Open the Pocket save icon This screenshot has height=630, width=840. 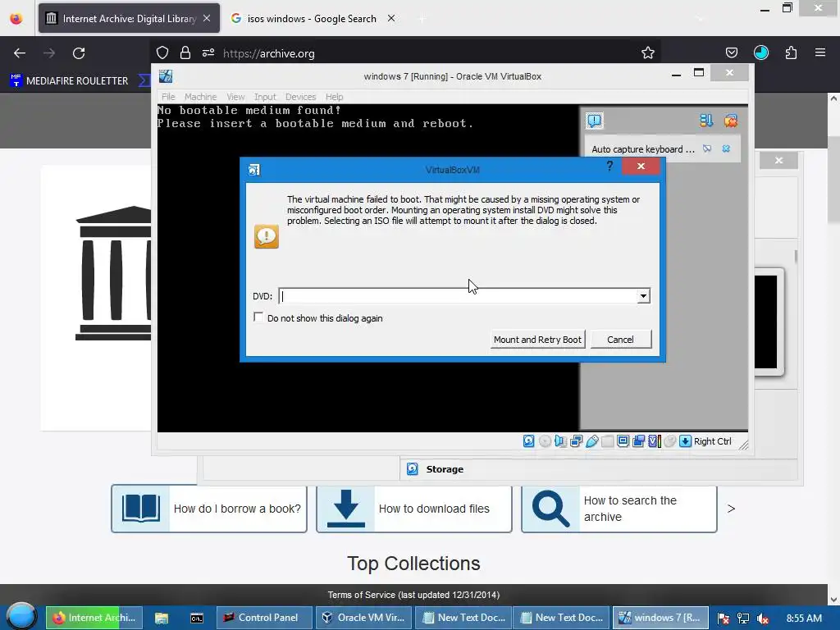(x=731, y=52)
